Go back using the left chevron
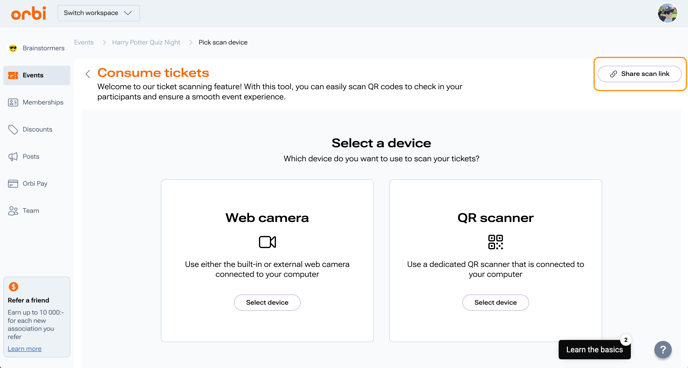 point(88,74)
